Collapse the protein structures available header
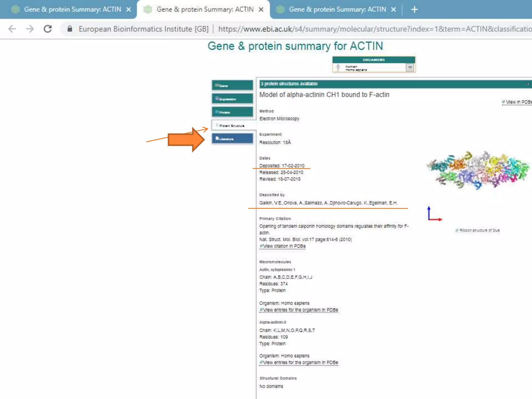 click(528, 84)
